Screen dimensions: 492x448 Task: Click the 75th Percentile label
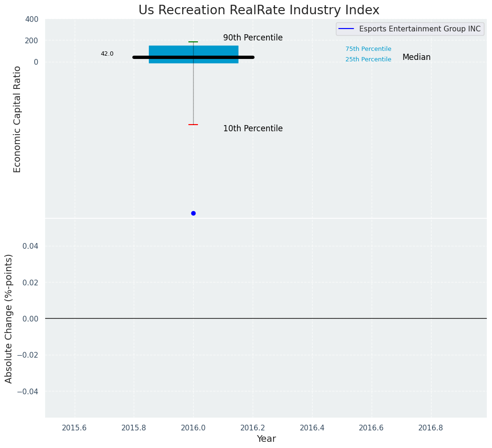368,49
